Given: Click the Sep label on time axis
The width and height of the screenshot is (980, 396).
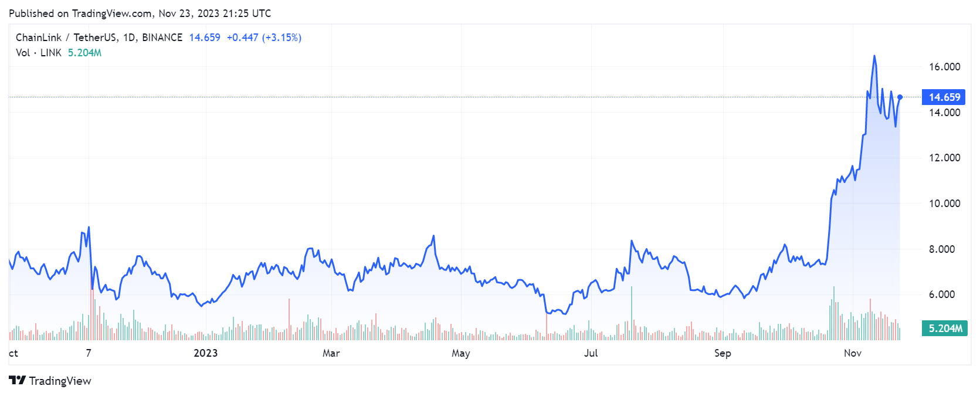Looking at the screenshot, I should click(723, 353).
